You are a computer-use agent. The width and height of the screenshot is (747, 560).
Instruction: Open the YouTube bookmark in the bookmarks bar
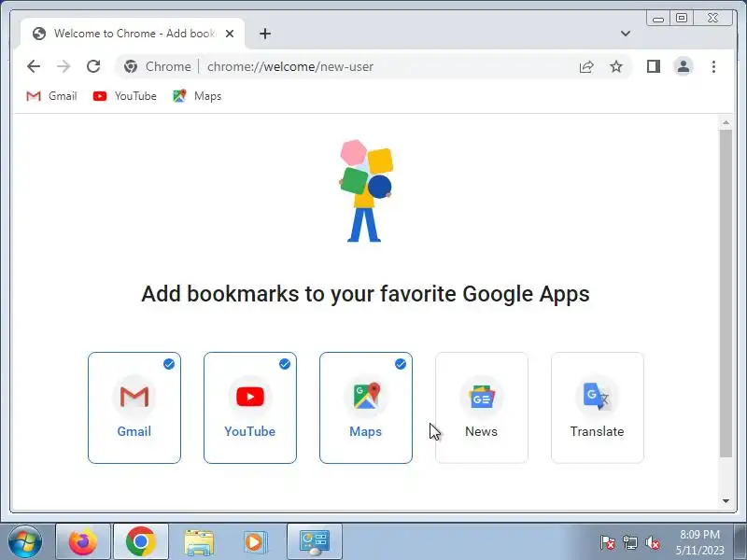click(125, 96)
